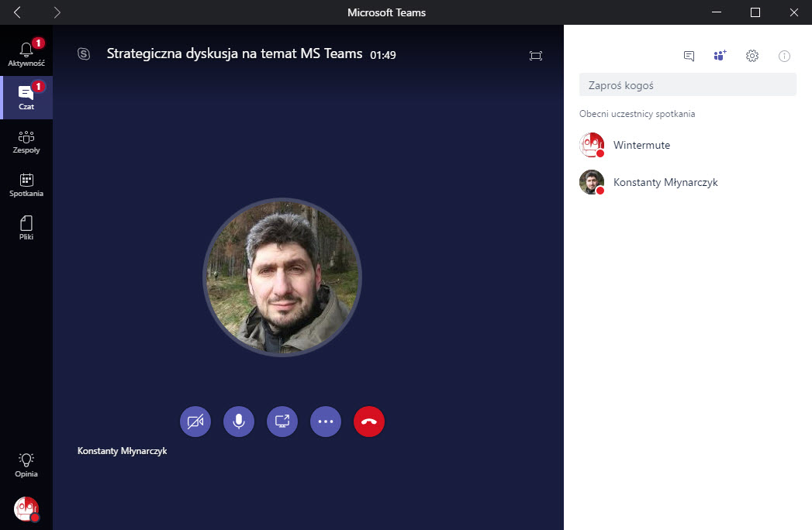Viewport: 812px width, 530px height.
Task: Enter full screen mode for the call
Action: [536, 55]
